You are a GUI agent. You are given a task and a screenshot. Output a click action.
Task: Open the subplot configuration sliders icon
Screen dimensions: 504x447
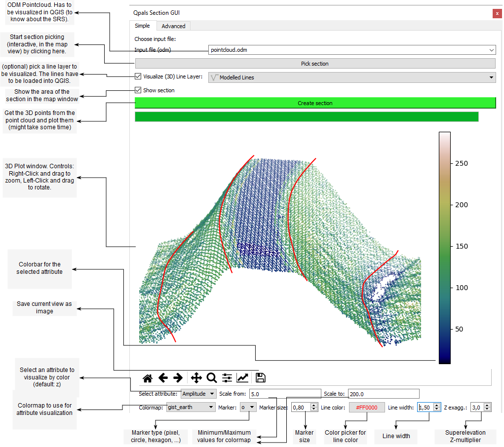tap(227, 377)
